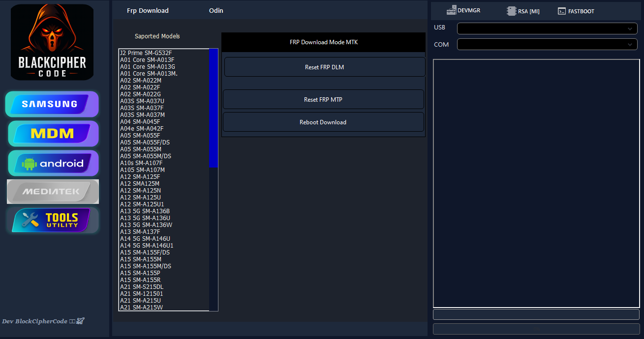Image resolution: width=644 pixels, height=339 pixels.
Task: Select A03S SM-A037F model
Action: pyautogui.click(x=142, y=108)
